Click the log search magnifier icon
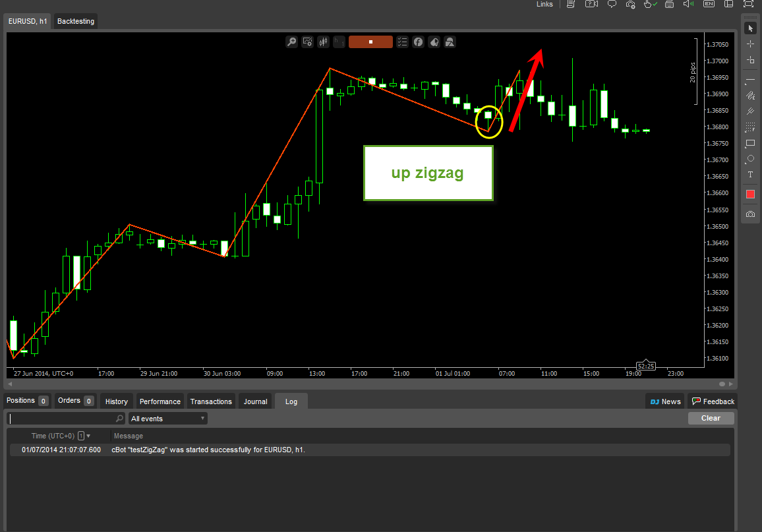Viewport: 762px width, 532px height. pyautogui.click(x=119, y=419)
